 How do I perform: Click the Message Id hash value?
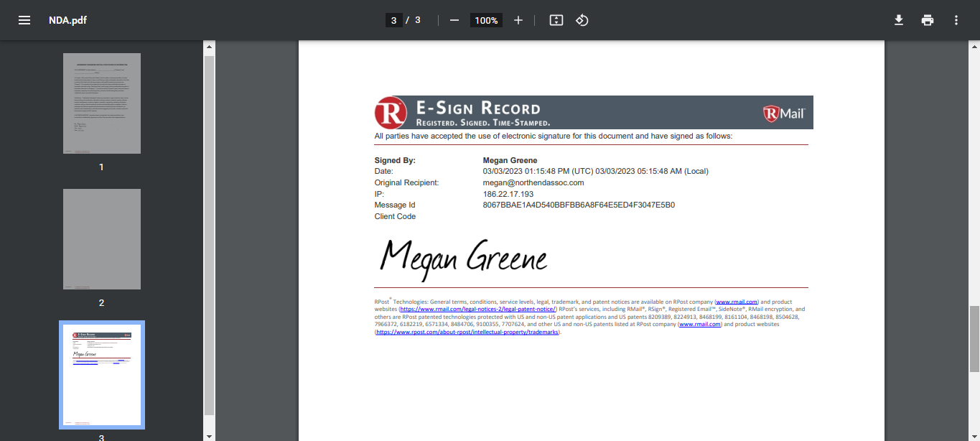(579, 205)
